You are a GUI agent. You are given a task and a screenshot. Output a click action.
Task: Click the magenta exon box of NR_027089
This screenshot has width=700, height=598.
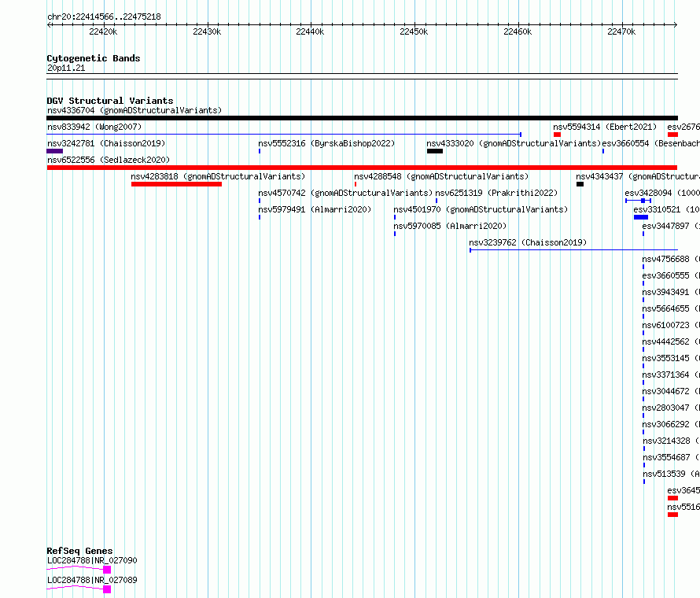click(x=107, y=589)
